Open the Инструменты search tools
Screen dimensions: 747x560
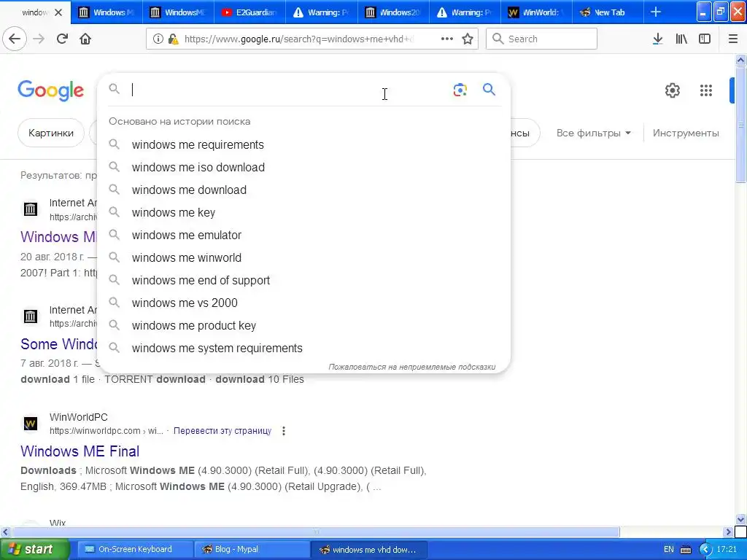click(686, 133)
